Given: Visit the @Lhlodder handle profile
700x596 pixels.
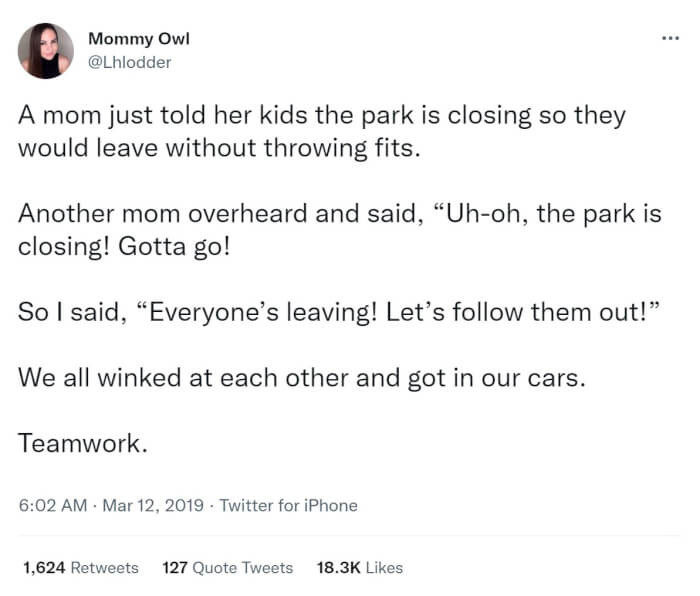Looking at the screenshot, I should (x=129, y=62).
